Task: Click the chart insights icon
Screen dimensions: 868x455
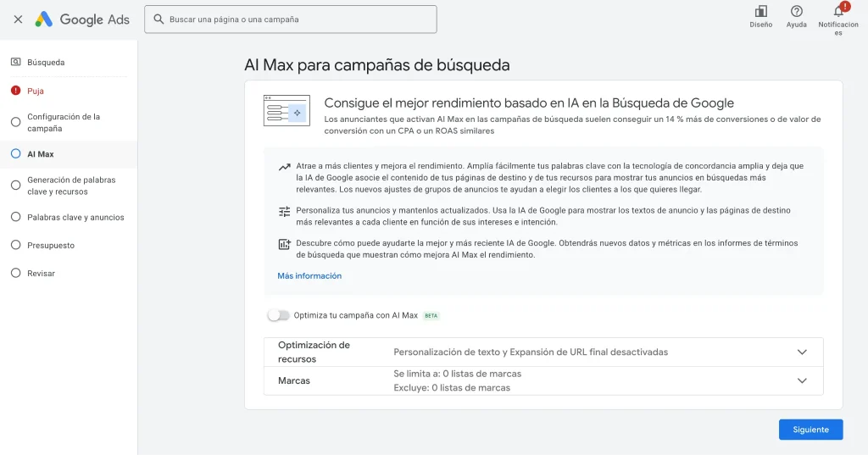Action: [285, 244]
